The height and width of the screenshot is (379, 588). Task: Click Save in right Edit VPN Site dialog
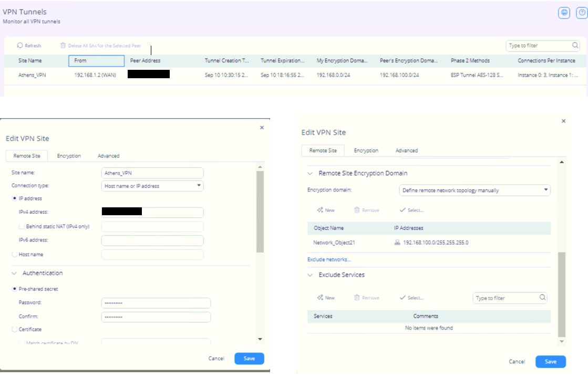click(x=551, y=361)
